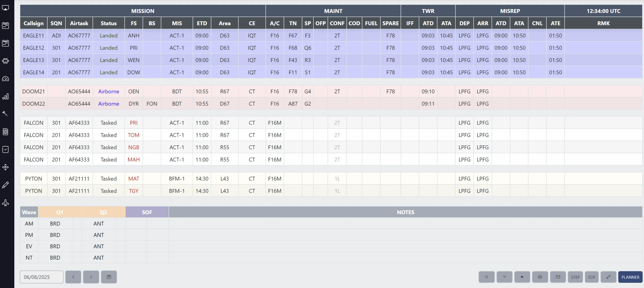This screenshot has width=644, height=288.
Task: Go to the next day arrow
Action: [91, 277]
